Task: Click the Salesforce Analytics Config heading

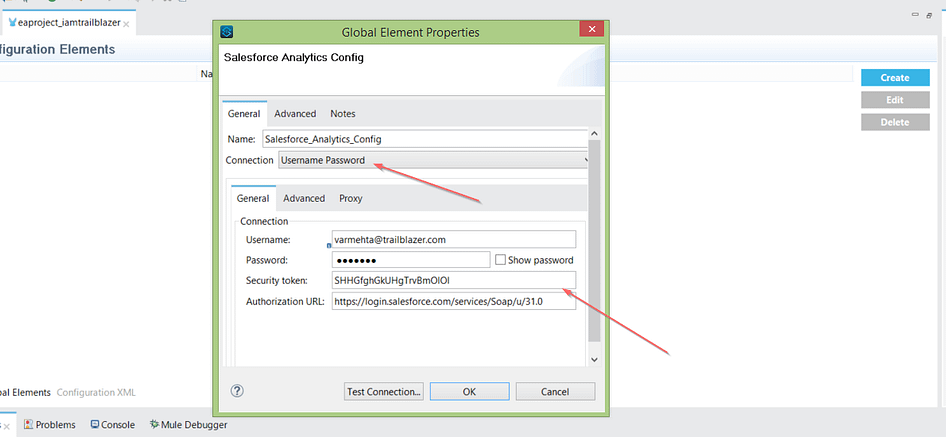Action: [294, 57]
